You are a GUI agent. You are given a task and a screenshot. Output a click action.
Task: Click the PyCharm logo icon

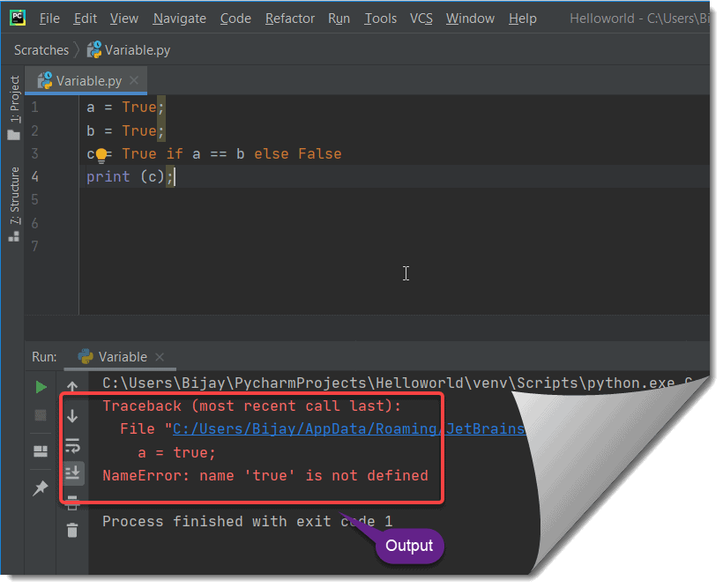(x=18, y=18)
